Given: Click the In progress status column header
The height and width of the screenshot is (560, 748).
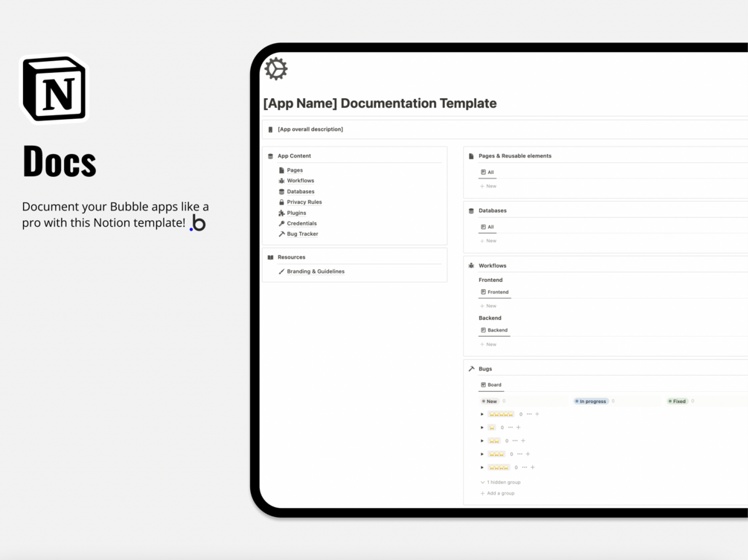Looking at the screenshot, I should pos(590,402).
